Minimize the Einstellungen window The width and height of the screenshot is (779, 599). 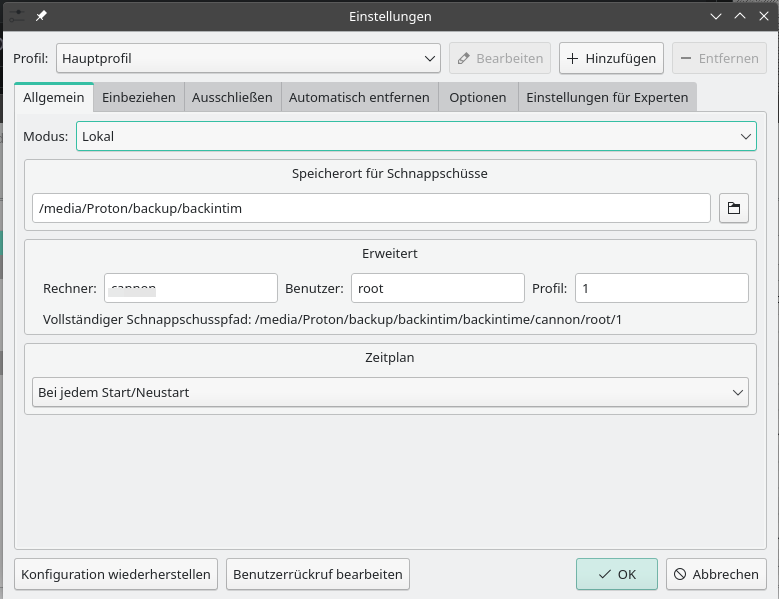715,16
